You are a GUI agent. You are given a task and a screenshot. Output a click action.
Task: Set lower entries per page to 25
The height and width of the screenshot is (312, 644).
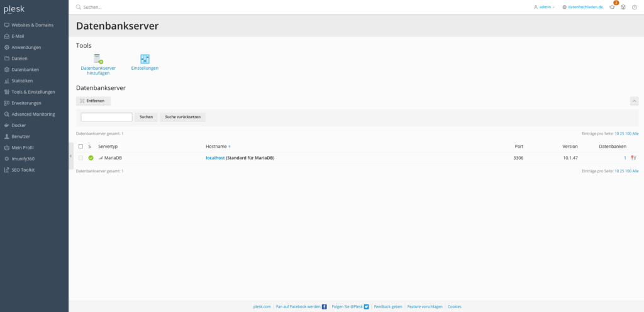click(x=622, y=170)
